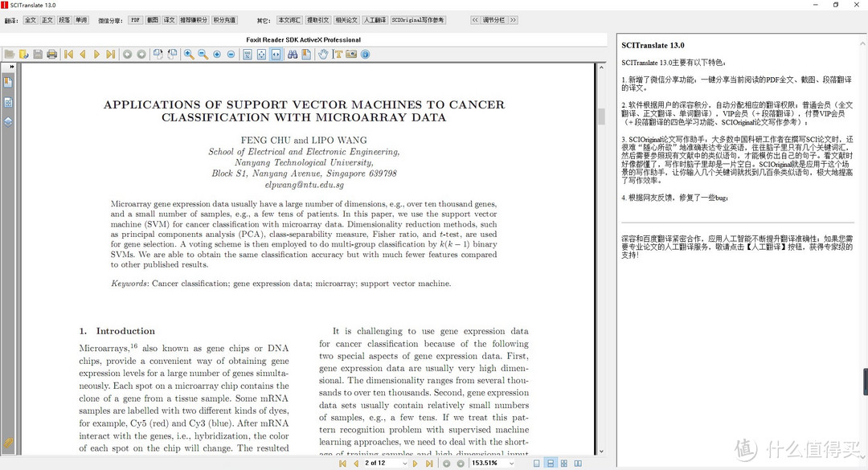Click 推荐赚积分 earn points button

pyautogui.click(x=194, y=20)
